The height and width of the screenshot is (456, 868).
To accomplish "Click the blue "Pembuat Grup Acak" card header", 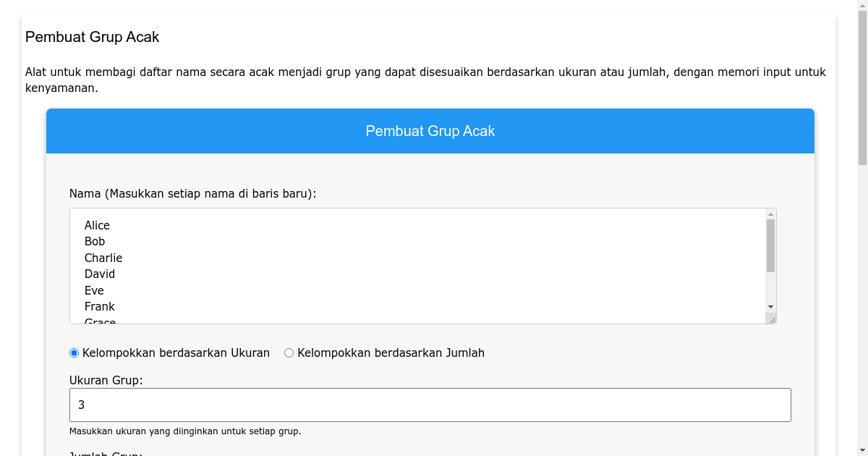I will [430, 131].
